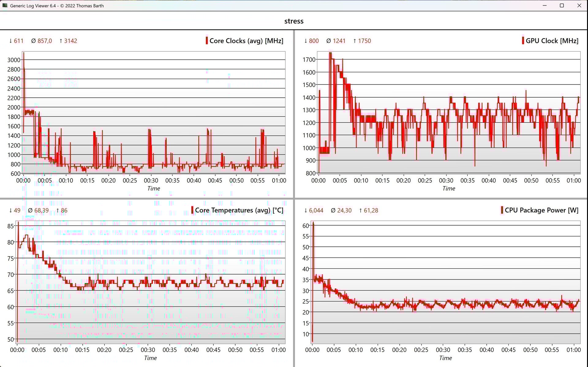Click the Core Clocks chart plot area
588x367 pixels.
tap(154, 112)
